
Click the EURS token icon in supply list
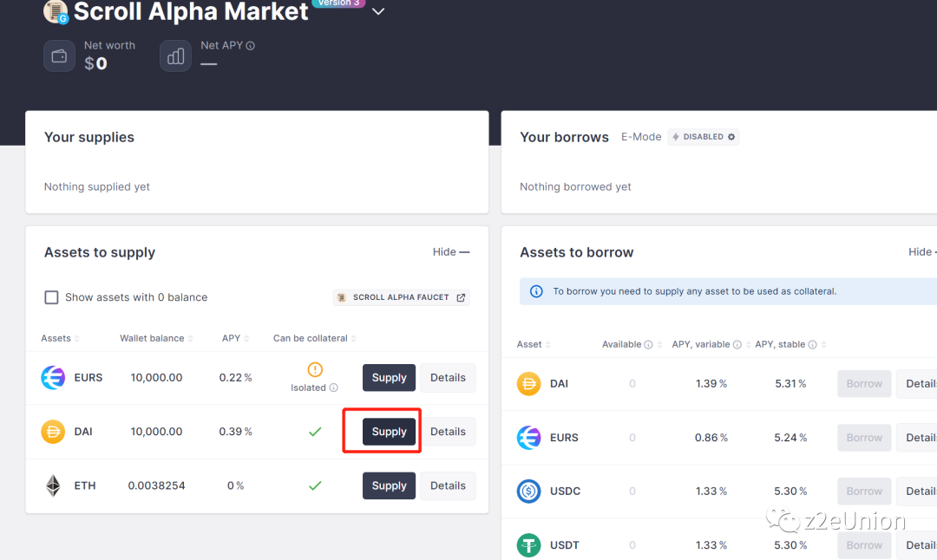pyautogui.click(x=53, y=378)
